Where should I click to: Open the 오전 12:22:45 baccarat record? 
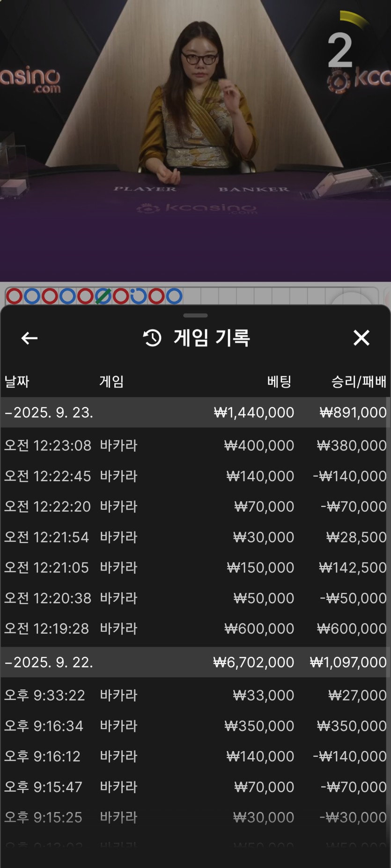click(195, 476)
